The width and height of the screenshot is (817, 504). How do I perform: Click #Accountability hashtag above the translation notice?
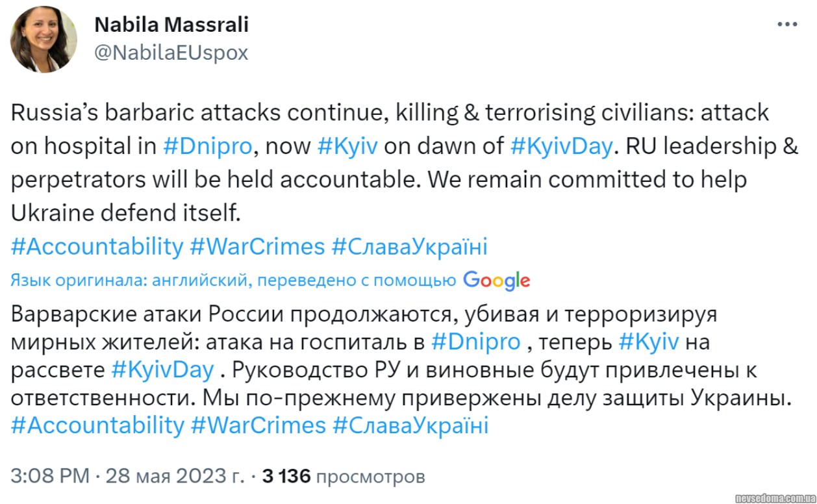click(x=97, y=247)
